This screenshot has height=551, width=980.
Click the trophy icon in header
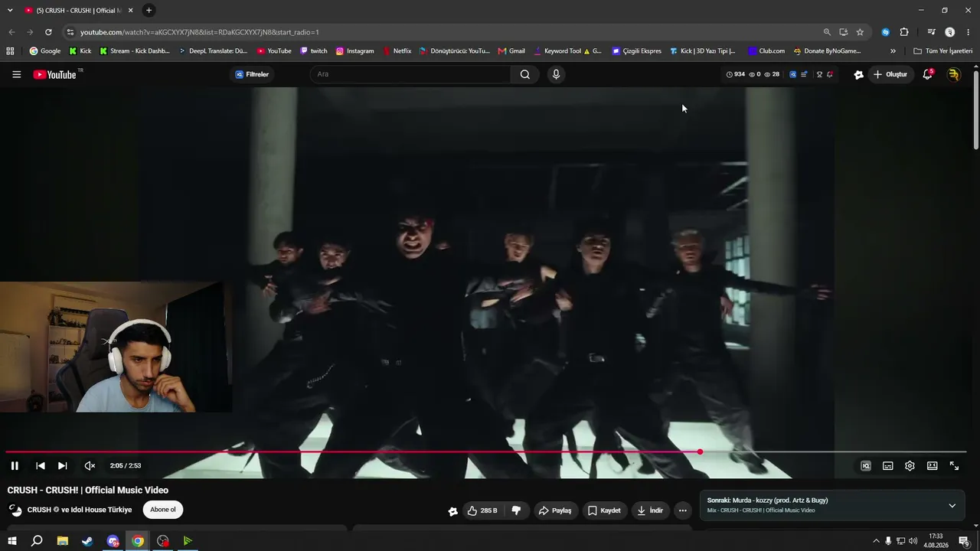(819, 74)
